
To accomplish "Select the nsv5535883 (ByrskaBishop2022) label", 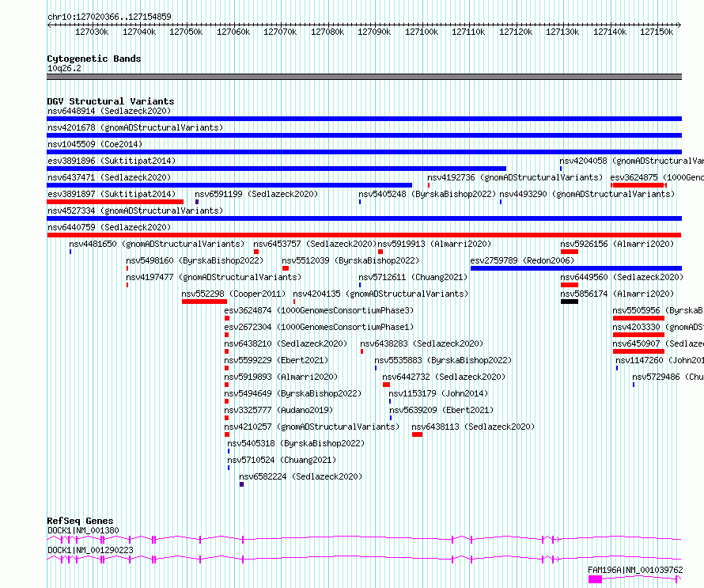I will (x=443, y=360).
